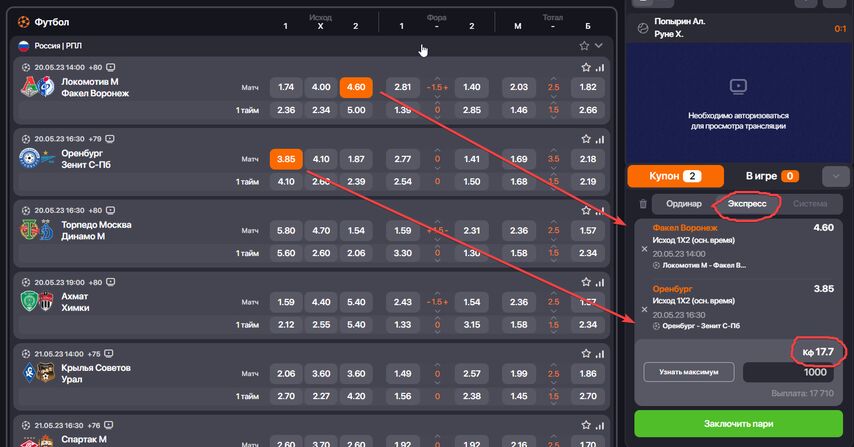Open Торпедо Москва – Динамо М match page
The height and width of the screenshot is (447, 854).
pyautogui.click(x=96, y=230)
